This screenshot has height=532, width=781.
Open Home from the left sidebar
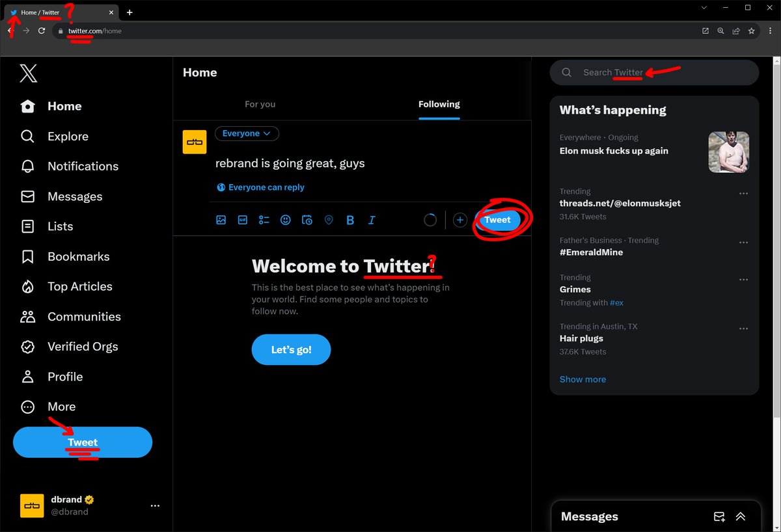click(x=51, y=106)
